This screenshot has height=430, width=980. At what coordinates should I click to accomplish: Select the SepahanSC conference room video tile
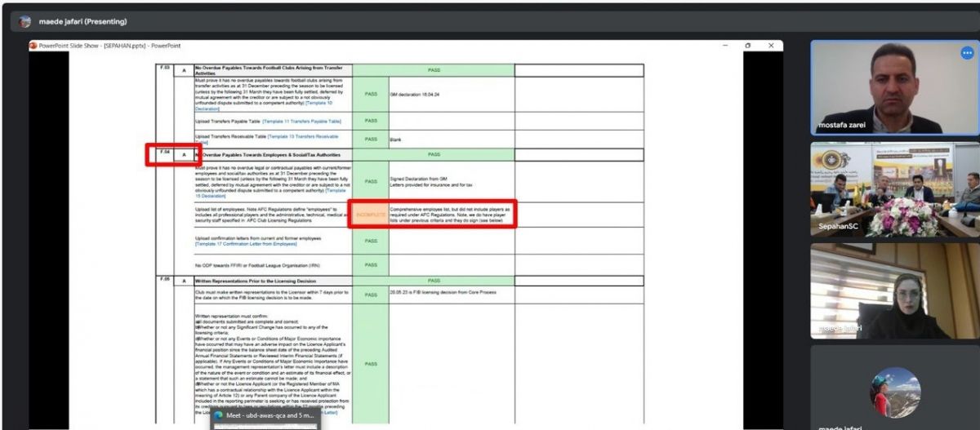893,189
